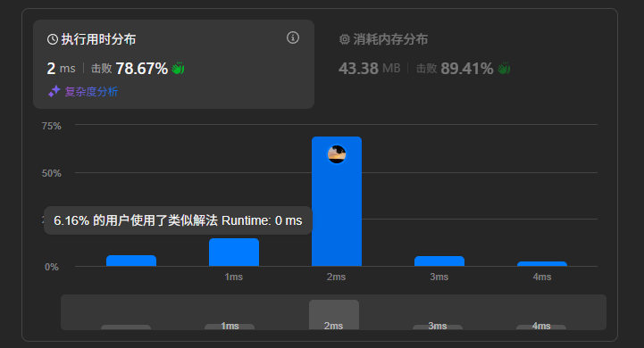Select the 4ms bar in the chart
The width and height of the screenshot is (644, 348).
542,264
